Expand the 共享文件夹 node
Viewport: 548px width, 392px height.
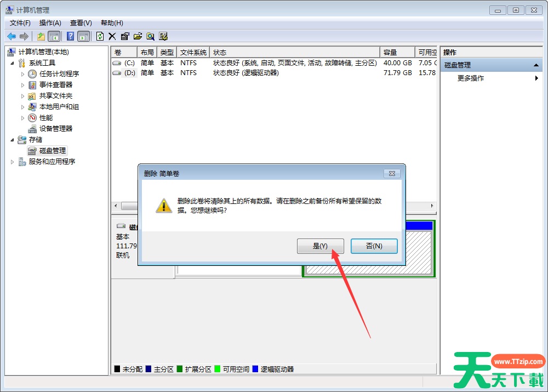[22, 96]
